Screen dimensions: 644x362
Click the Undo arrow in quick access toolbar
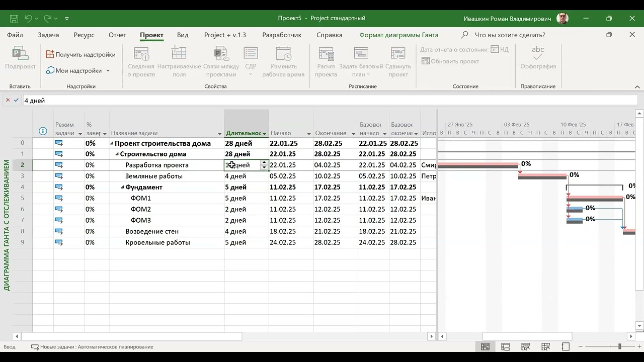pos(28,19)
